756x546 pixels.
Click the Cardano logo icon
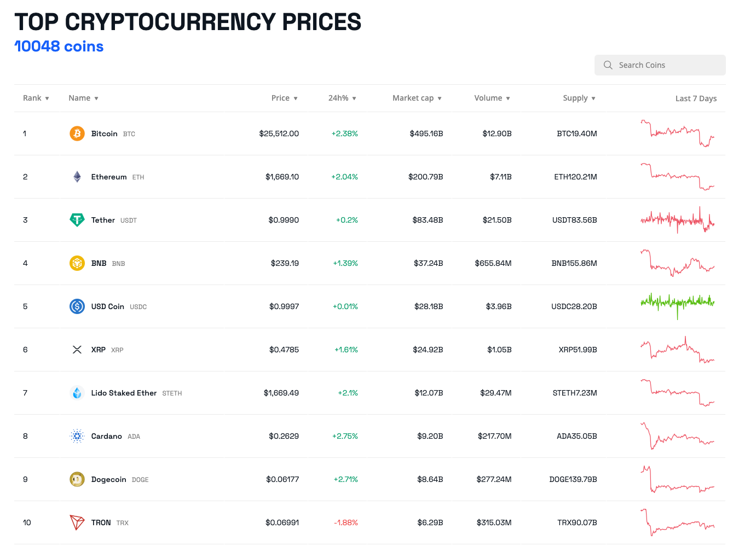(x=77, y=436)
